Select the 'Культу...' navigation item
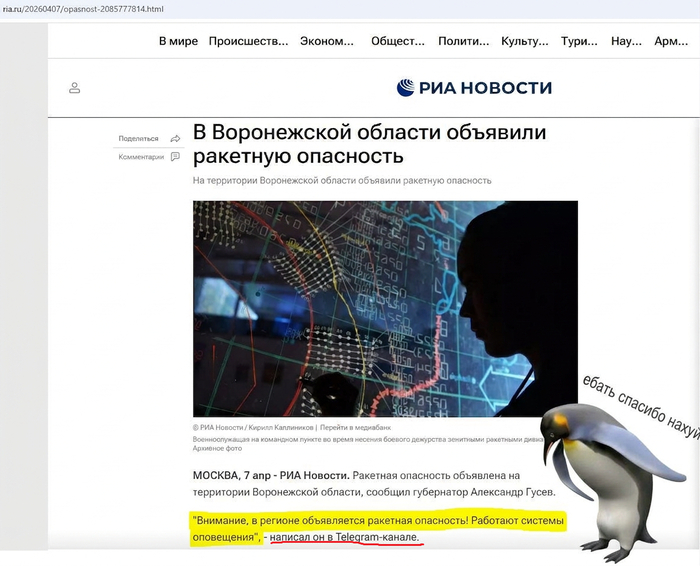 pos(525,41)
